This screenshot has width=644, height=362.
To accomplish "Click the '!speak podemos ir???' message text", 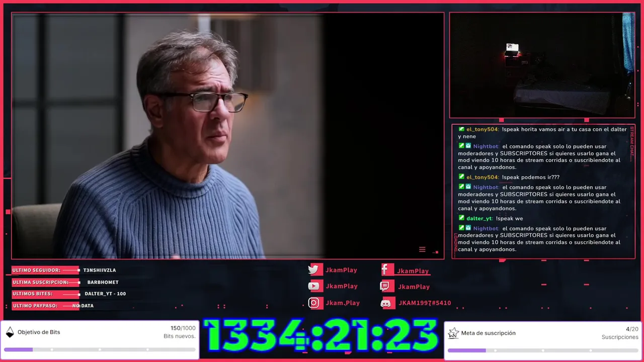I will (x=530, y=177).
